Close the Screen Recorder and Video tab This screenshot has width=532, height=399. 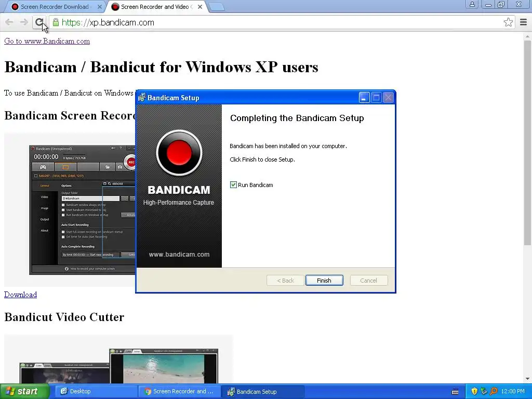pos(200,7)
